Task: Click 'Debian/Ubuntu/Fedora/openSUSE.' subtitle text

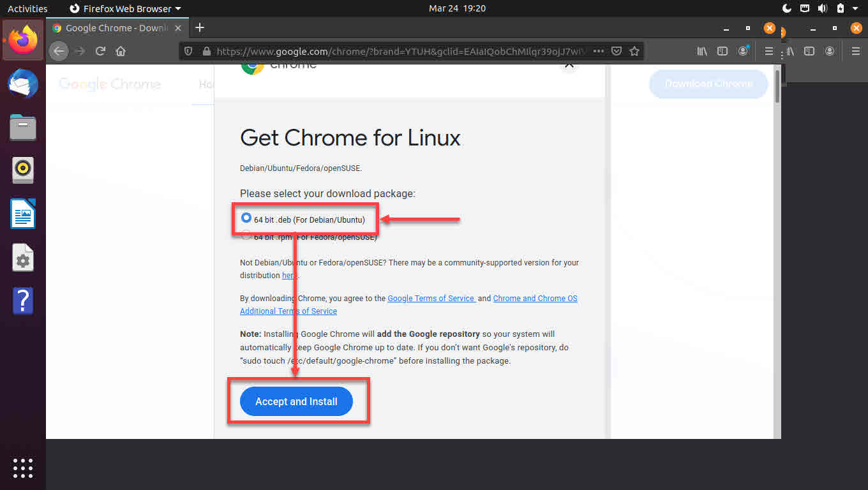Action: (x=301, y=168)
